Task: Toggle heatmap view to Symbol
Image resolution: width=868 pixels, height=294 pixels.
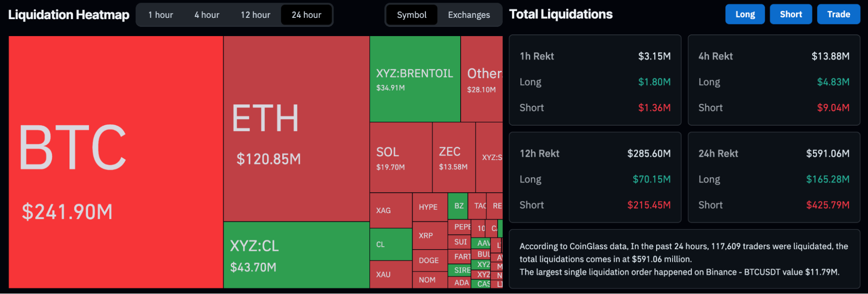Action: (x=412, y=15)
